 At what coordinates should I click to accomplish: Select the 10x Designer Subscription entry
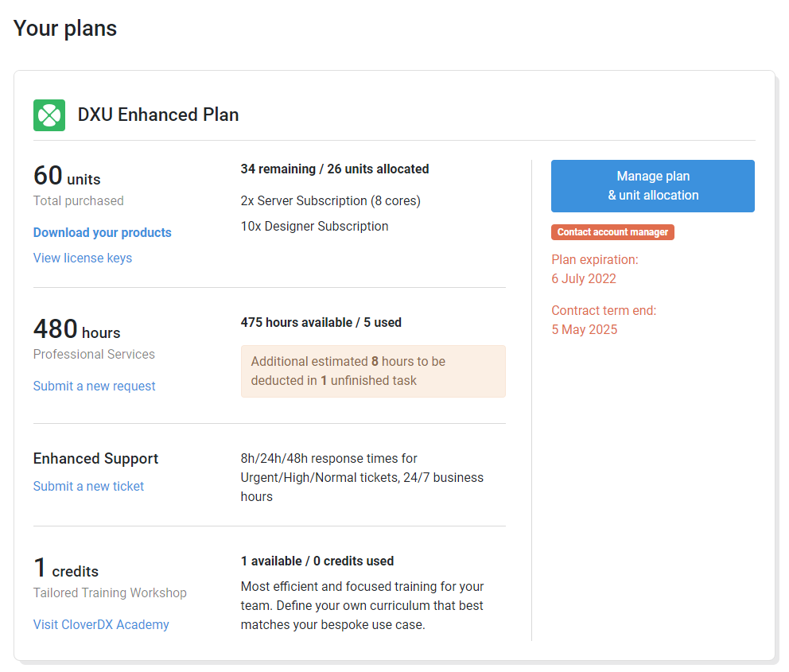314,227
